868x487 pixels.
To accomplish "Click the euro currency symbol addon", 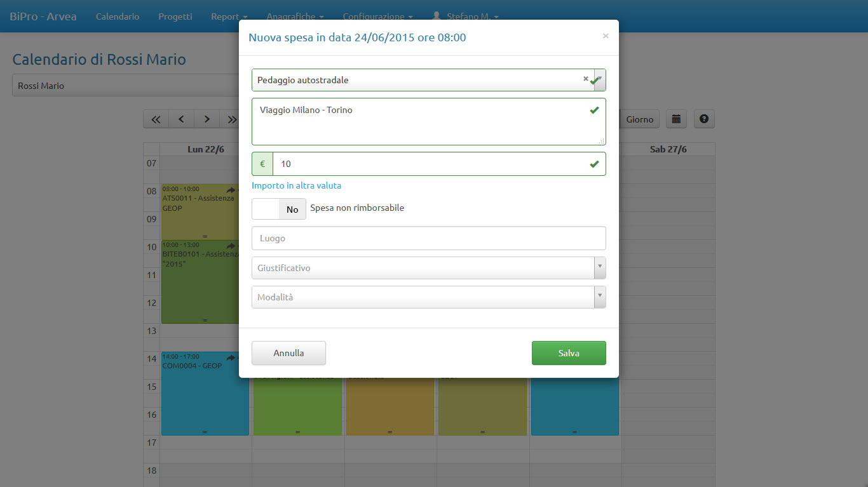I will [262, 164].
